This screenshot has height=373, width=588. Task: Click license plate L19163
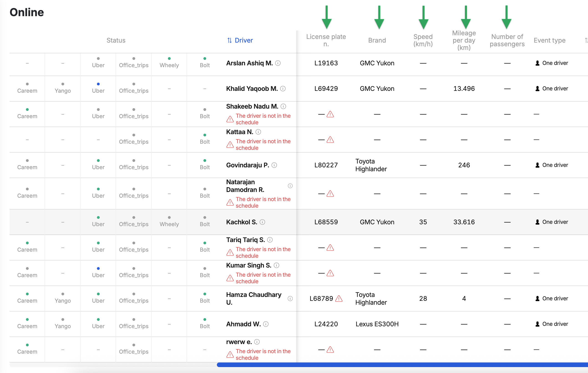(326, 63)
